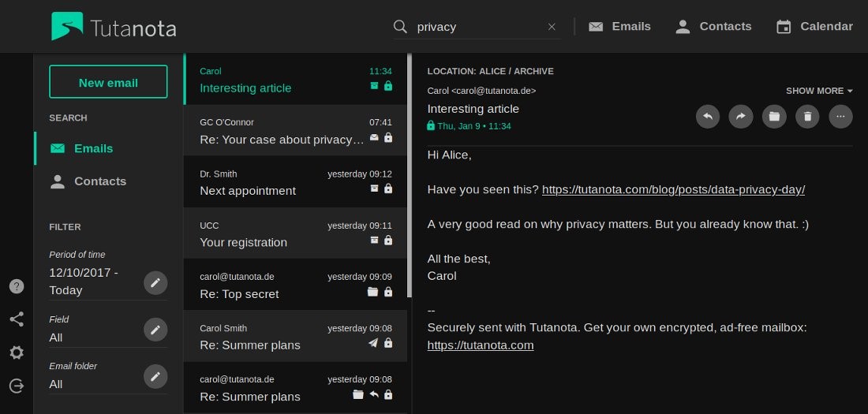Click the reply arrow icon button
868x414 pixels.
[708, 117]
